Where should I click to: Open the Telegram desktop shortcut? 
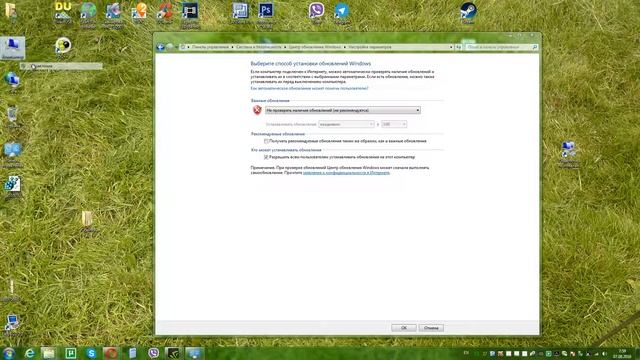(x=342, y=11)
